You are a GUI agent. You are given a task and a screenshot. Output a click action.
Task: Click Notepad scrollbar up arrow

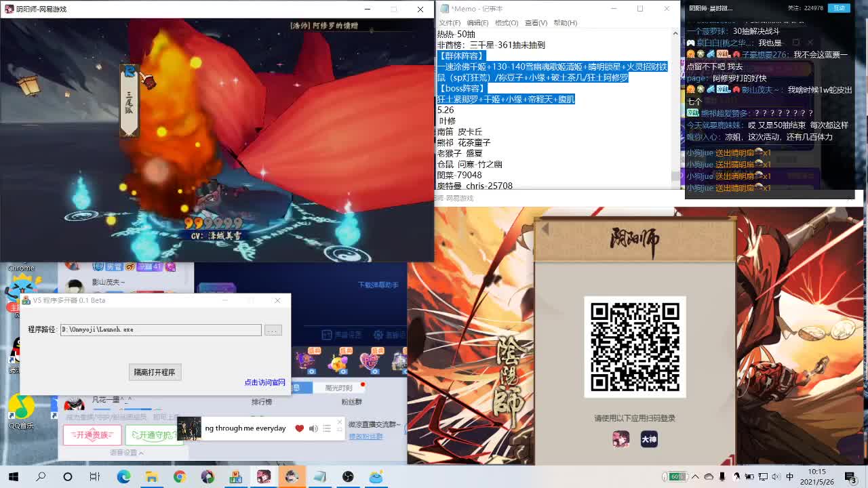coord(675,33)
